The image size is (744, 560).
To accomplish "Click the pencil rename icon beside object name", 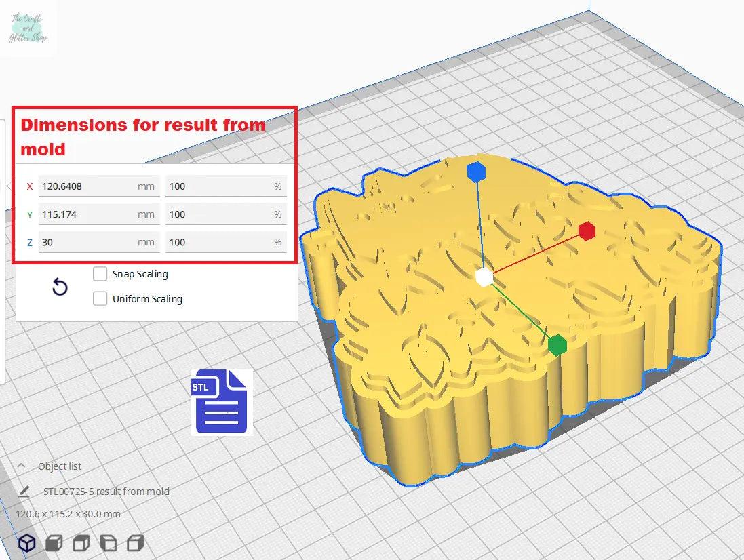I will [24, 491].
